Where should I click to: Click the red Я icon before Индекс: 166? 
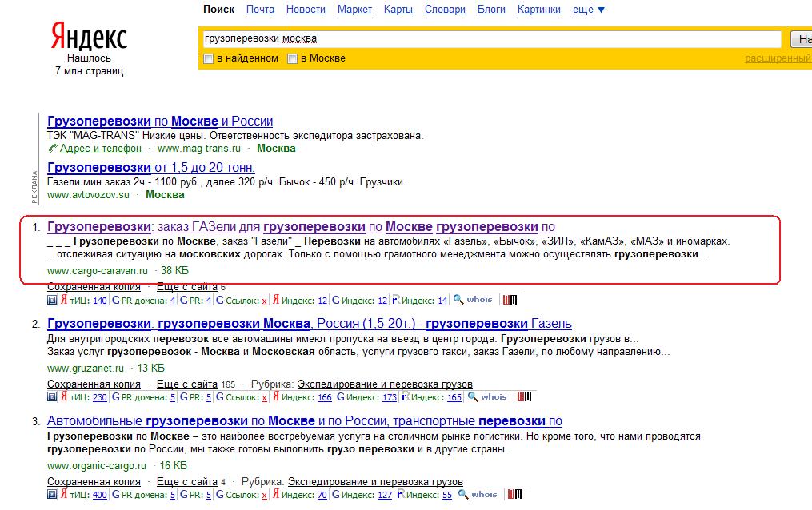(276, 396)
